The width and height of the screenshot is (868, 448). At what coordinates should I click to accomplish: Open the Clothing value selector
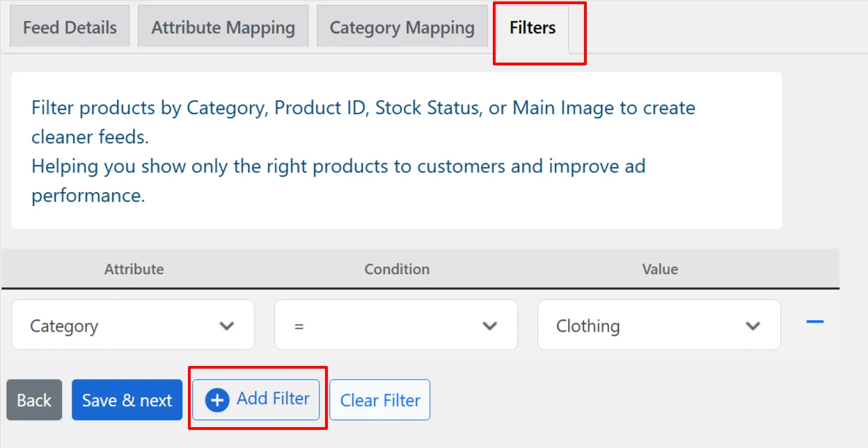pos(658,325)
